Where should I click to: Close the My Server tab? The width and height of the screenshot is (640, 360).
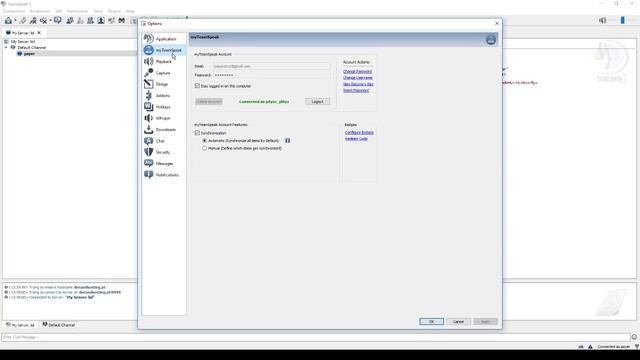pos(39,33)
